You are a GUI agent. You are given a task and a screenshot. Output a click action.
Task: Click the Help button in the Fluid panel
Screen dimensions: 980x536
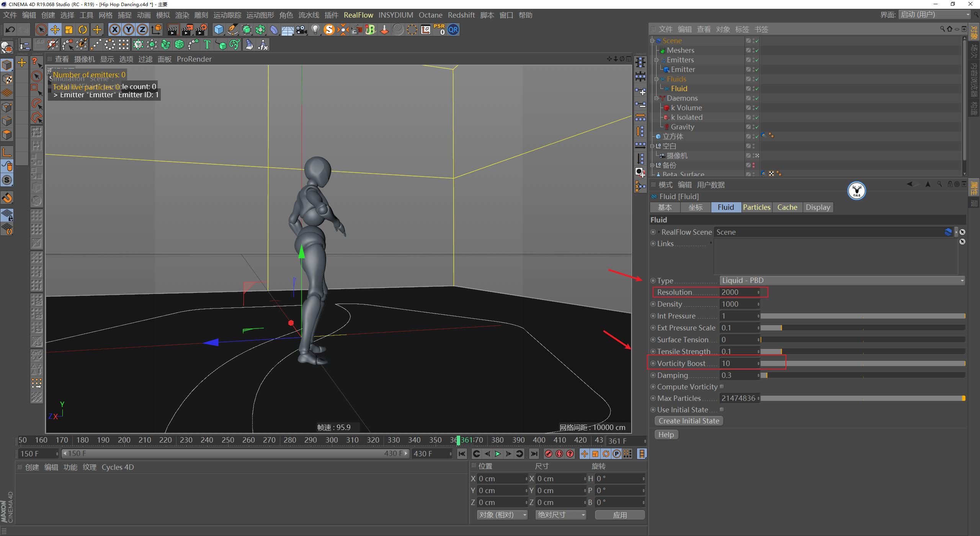pyautogui.click(x=666, y=435)
